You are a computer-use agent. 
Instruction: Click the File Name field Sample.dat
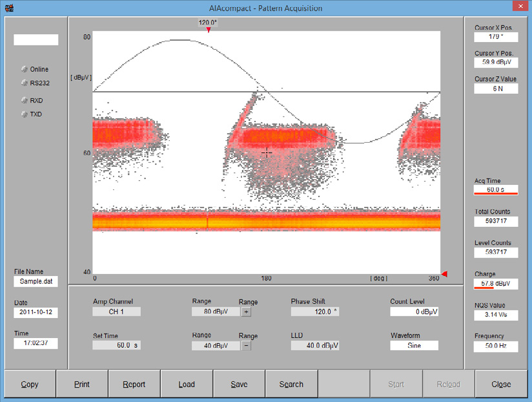[36, 282]
